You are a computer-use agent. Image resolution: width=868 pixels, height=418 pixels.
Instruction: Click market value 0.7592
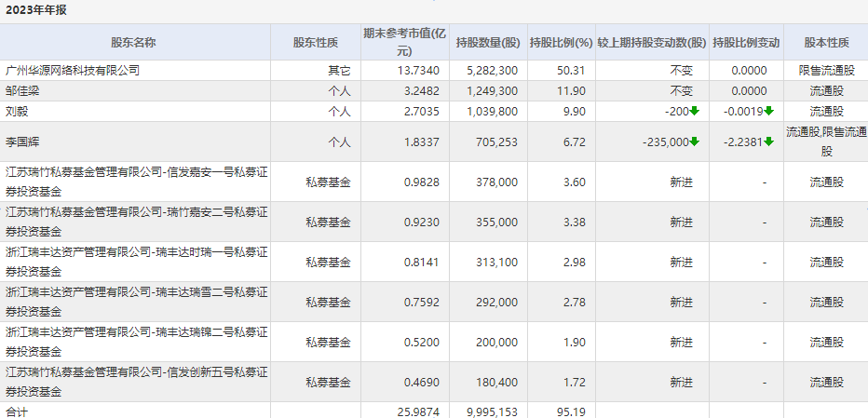tap(421, 302)
